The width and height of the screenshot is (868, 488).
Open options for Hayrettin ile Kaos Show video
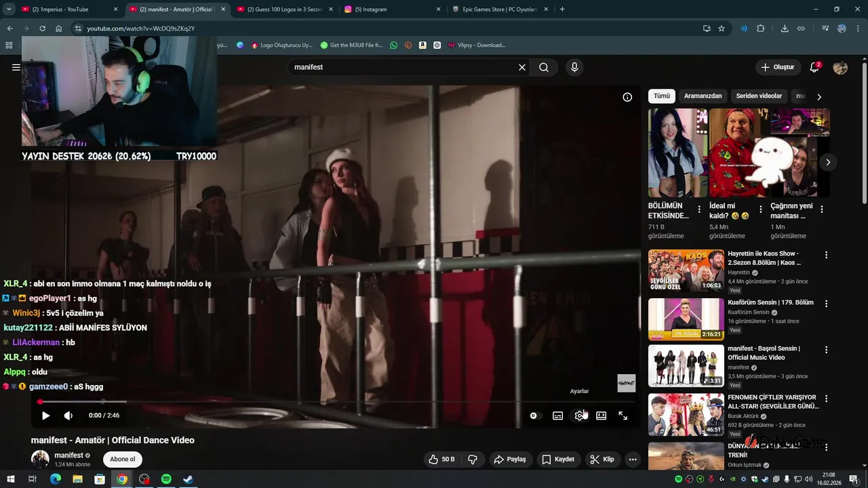click(x=826, y=255)
